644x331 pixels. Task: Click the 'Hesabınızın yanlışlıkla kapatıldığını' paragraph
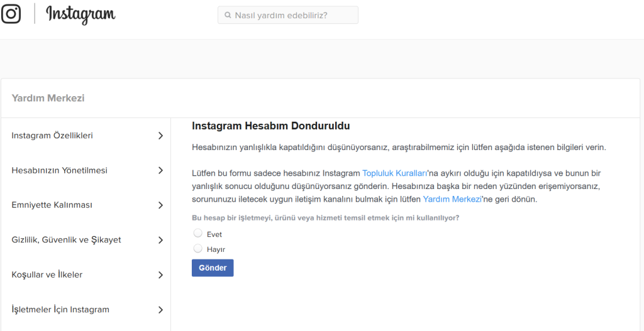pyautogui.click(x=399, y=147)
